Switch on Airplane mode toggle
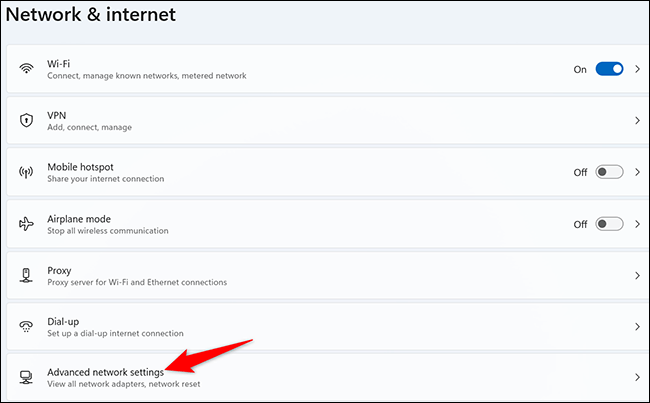The height and width of the screenshot is (403, 650). (609, 224)
